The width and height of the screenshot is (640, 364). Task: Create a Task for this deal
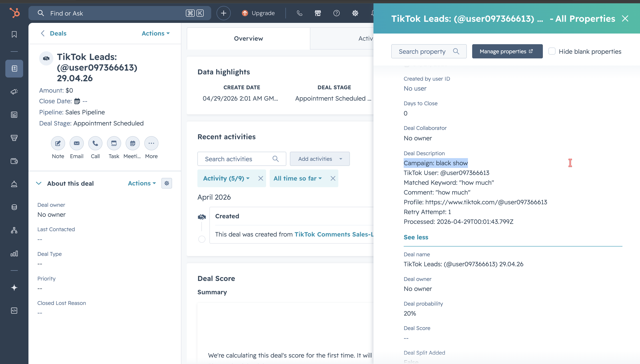[114, 143]
